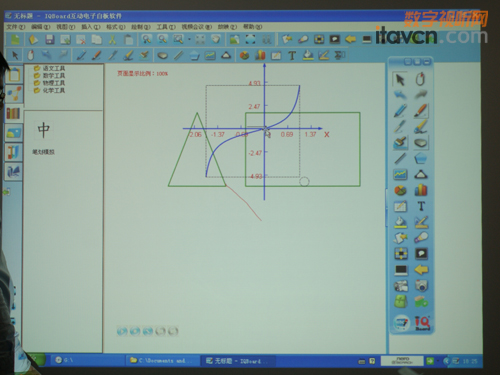Click the save disk icon in top toolbar

coord(50,40)
